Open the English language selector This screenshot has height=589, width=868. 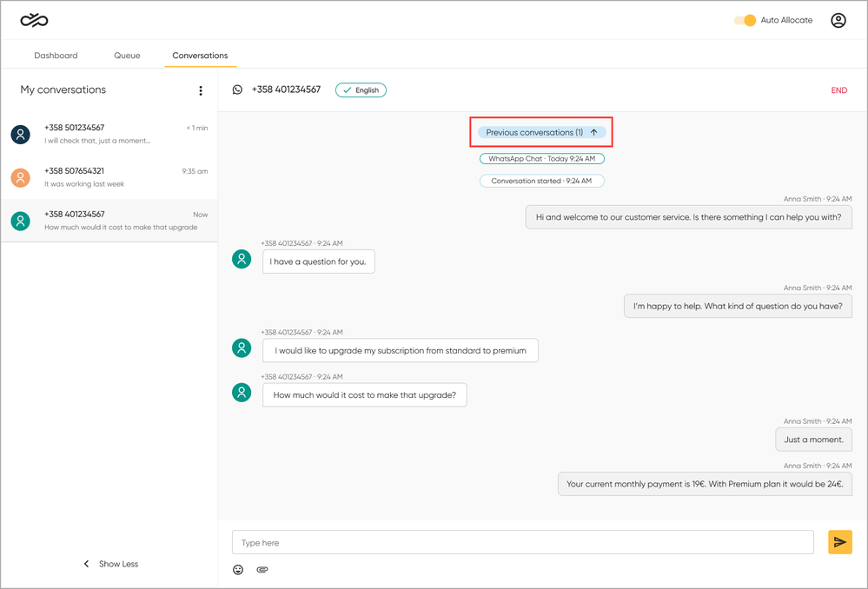(361, 90)
